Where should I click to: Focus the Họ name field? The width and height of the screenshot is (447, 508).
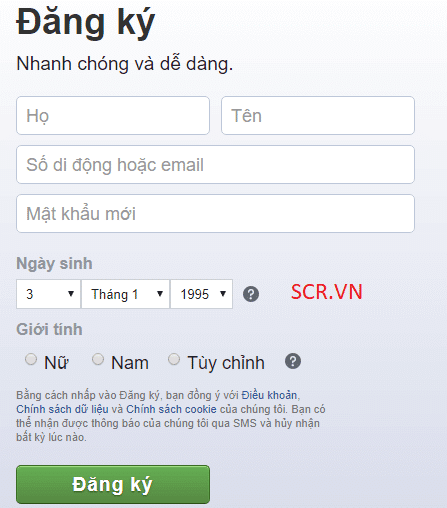pyautogui.click(x=113, y=116)
